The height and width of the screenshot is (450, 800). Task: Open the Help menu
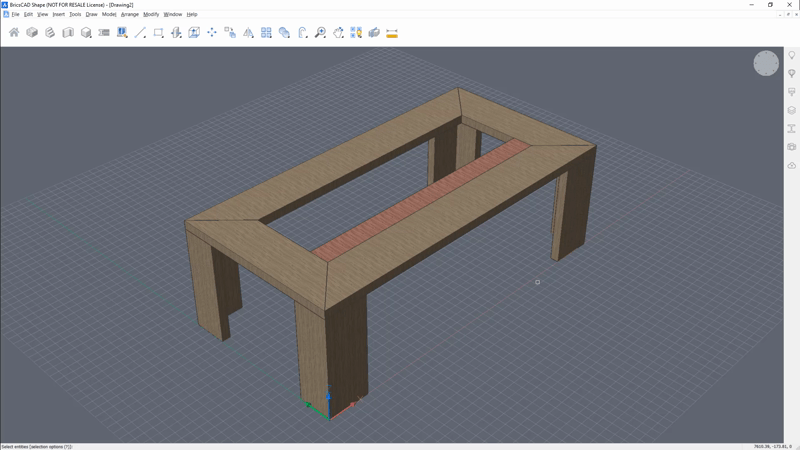pyautogui.click(x=192, y=15)
